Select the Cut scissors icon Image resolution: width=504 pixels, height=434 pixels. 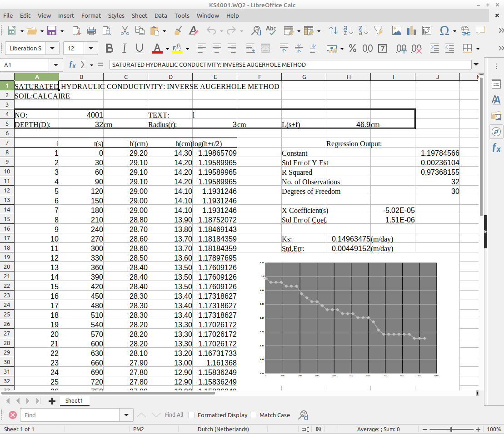click(125, 31)
